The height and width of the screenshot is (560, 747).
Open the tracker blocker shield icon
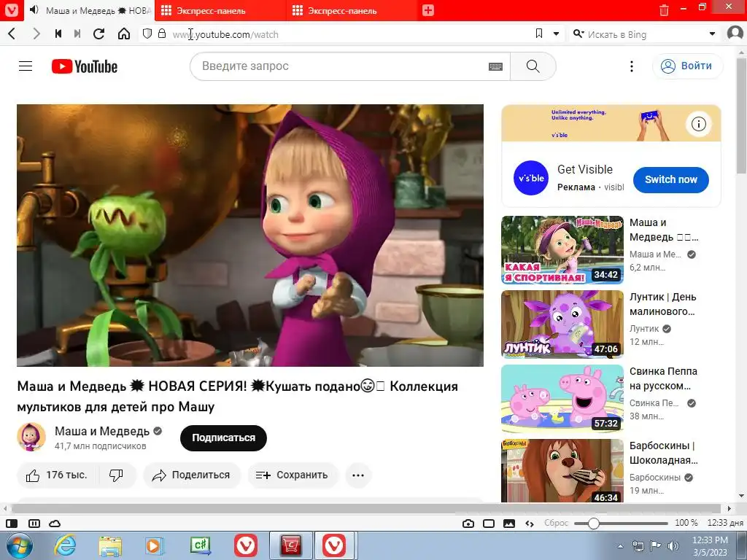pyautogui.click(x=147, y=34)
